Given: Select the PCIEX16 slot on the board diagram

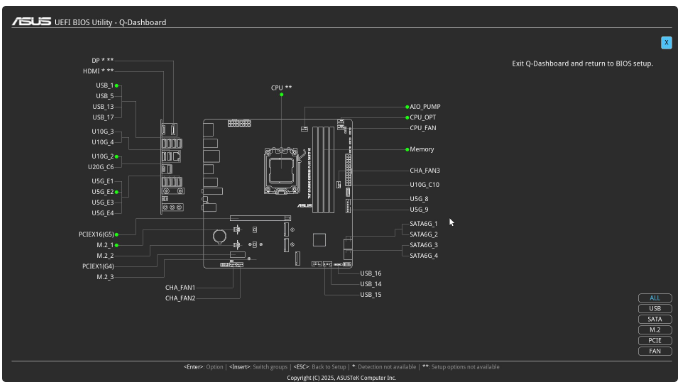Looking at the screenshot, I should [x=261, y=218].
